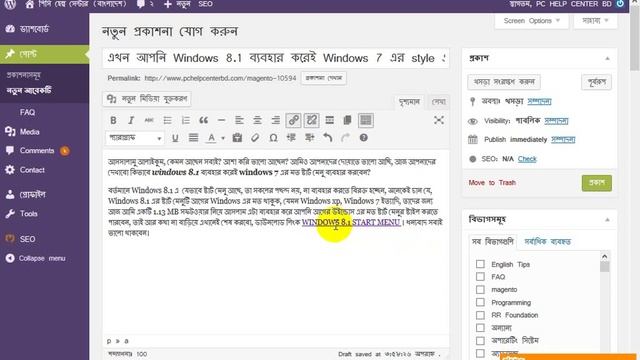
Task: Check the FAQ category checkbox
Action: pyautogui.click(x=480, y=277)
